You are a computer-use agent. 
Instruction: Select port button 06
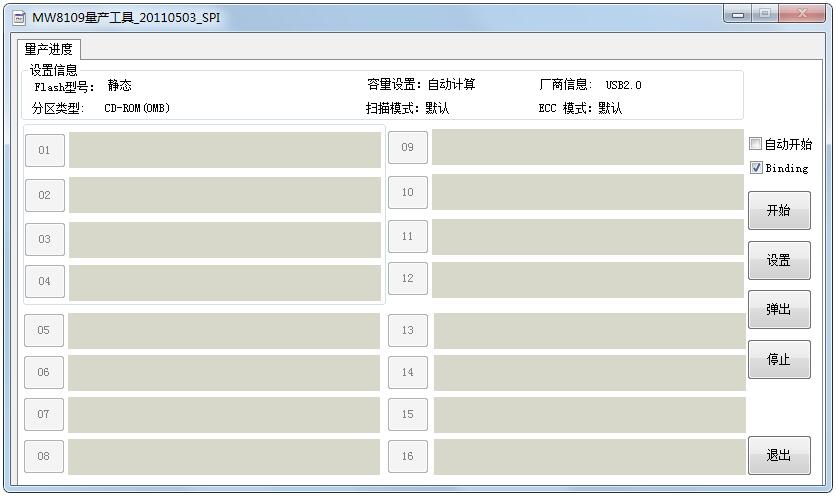pyautogui.click(x=44, y=372)
